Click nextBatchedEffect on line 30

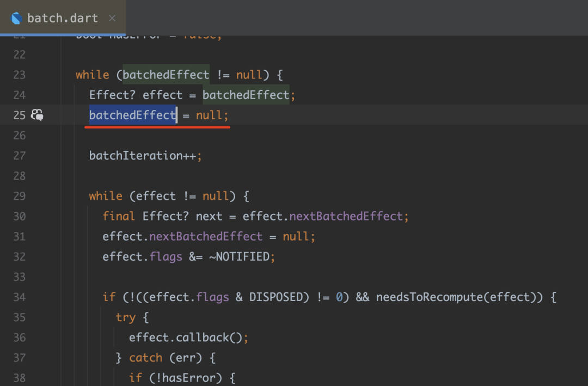coord(346,216)
